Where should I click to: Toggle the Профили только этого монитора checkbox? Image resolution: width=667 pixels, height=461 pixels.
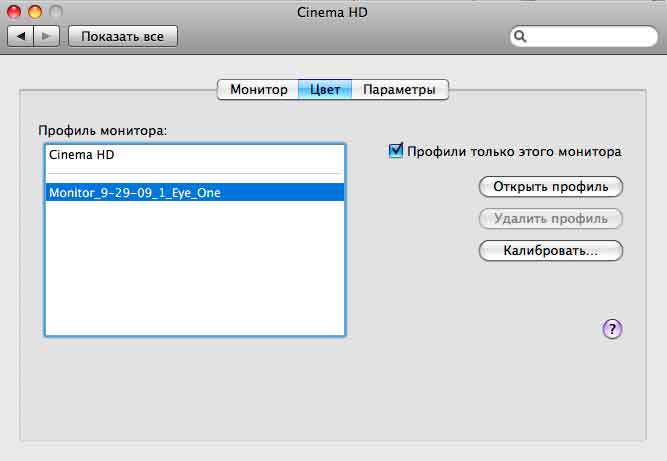(396, 151)
